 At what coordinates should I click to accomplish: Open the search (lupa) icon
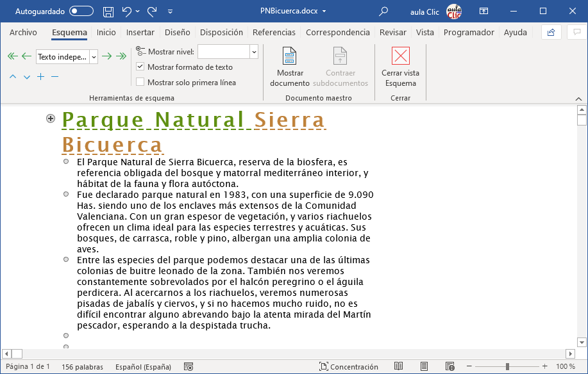(x=382, y=11)
